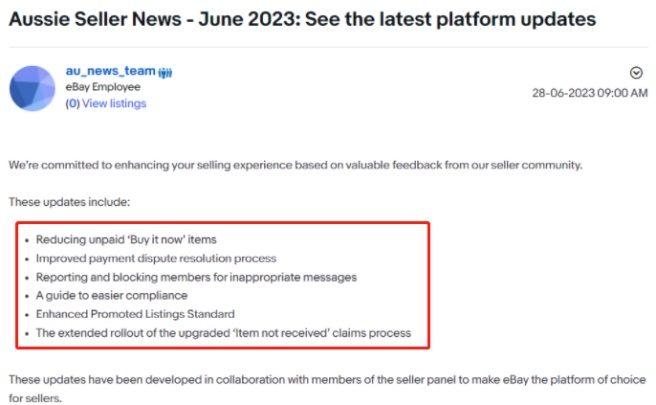This screenshot has height=405, width=656.
Task: Click the (0) feedback score
Action: [x=72, y=103]
